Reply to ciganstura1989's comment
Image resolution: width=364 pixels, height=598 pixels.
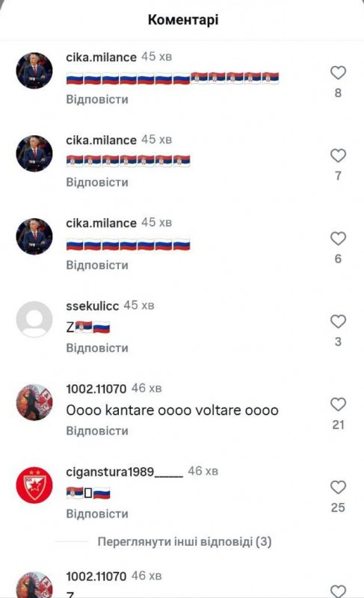click(x=97, y=514)
